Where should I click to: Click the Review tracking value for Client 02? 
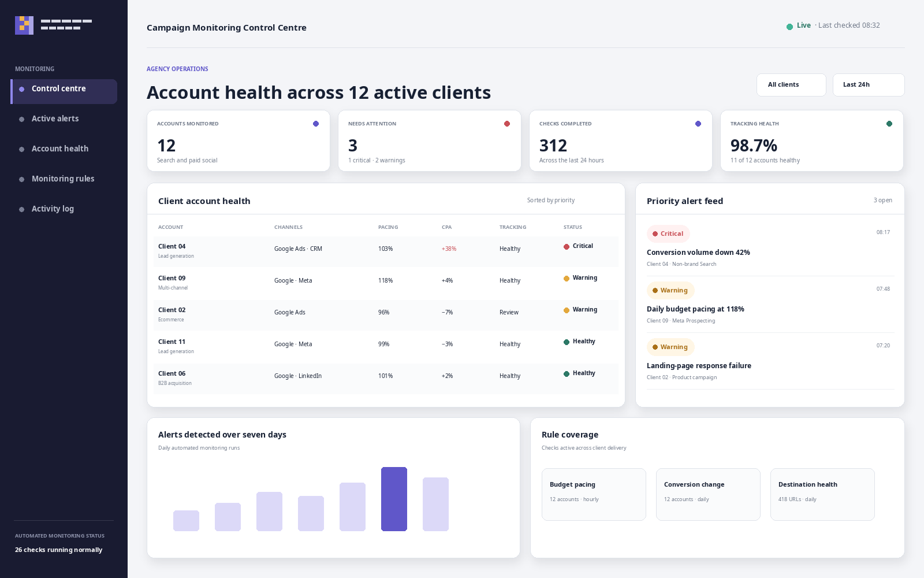tap(509, 313)
